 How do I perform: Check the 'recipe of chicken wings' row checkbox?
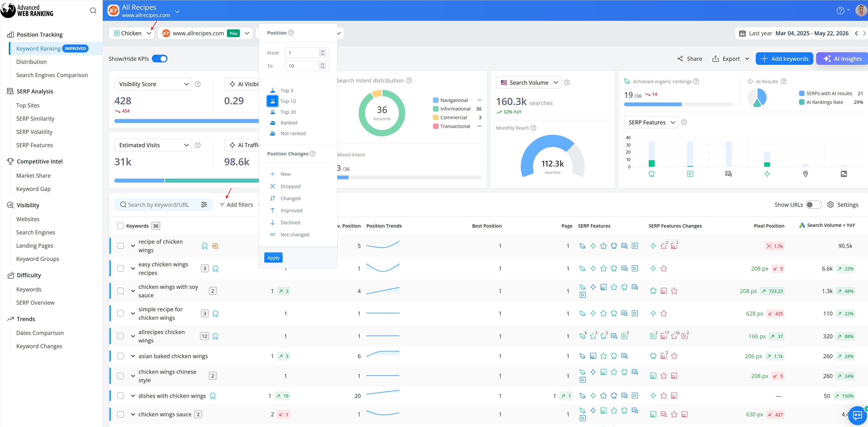[x=120, y=246]
